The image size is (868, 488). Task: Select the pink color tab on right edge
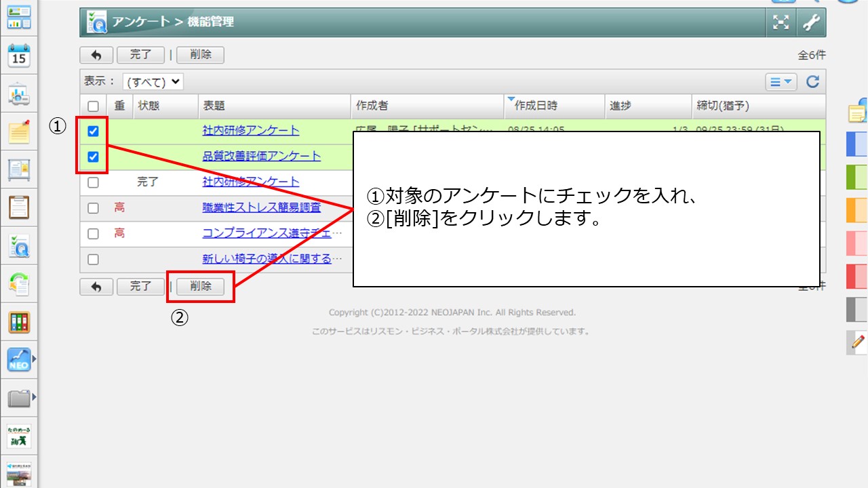pyautogui.click(x=857, y=243)
